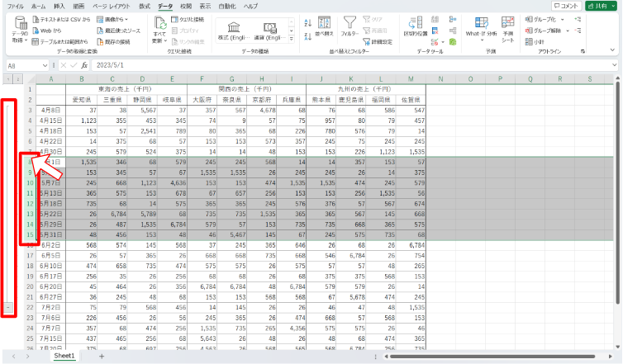Open the 数式 (Formulas) ribbon tab
Screen dimensions: 623x364
[x=144, y=6]
